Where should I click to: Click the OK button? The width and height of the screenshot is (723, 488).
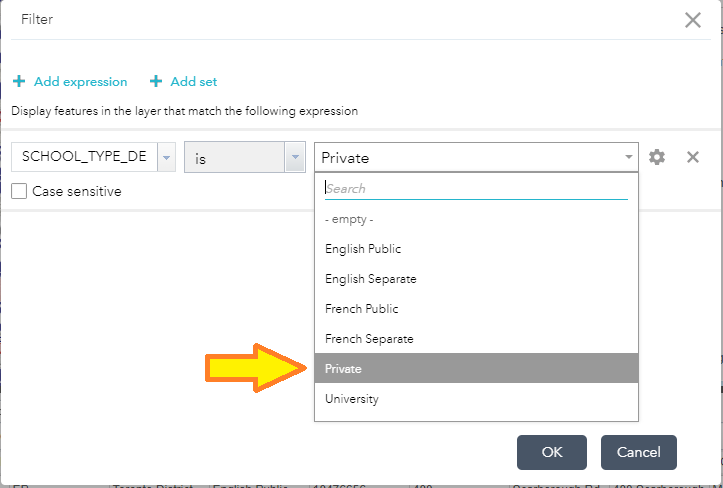[x=552, y=452]
